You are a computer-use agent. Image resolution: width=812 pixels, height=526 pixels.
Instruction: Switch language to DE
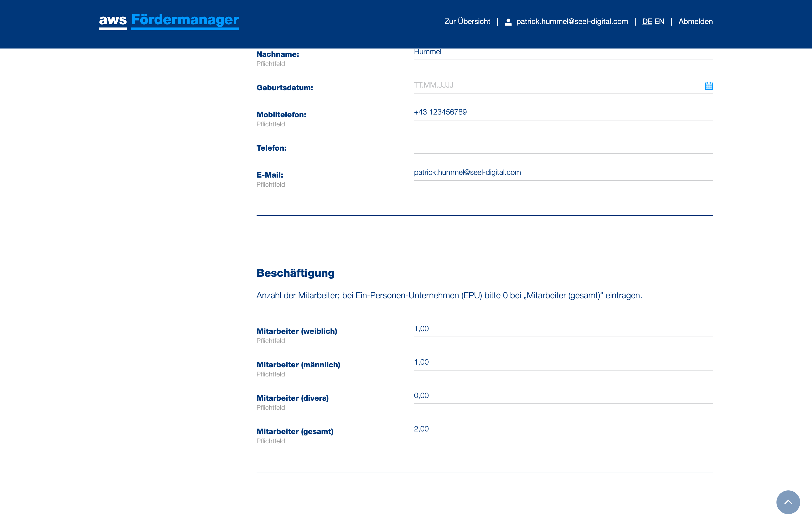[647, 22]
